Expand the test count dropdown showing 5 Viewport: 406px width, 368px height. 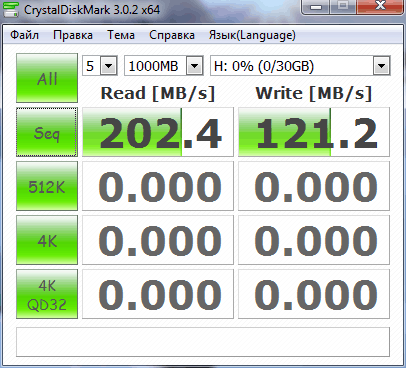click(109, 66)
